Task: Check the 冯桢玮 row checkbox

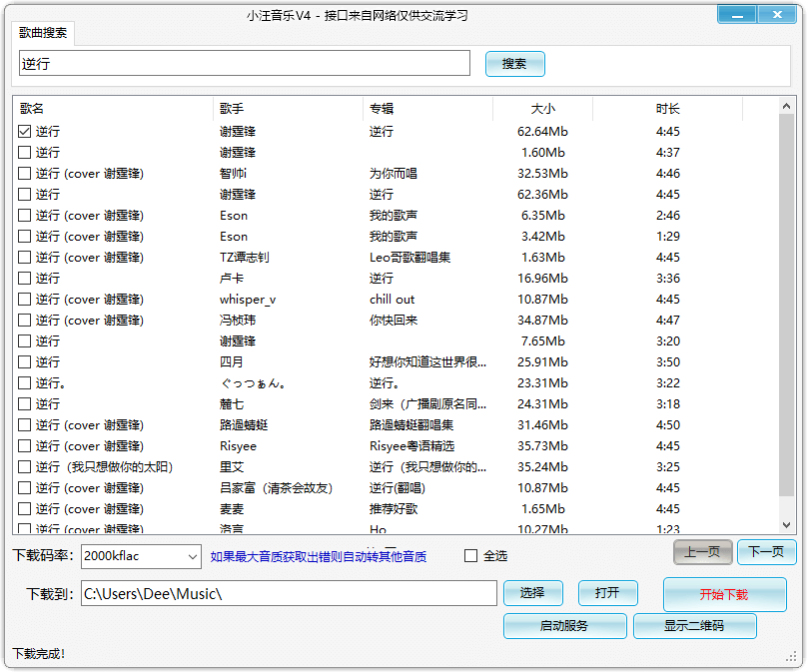Action: (24, 321)
